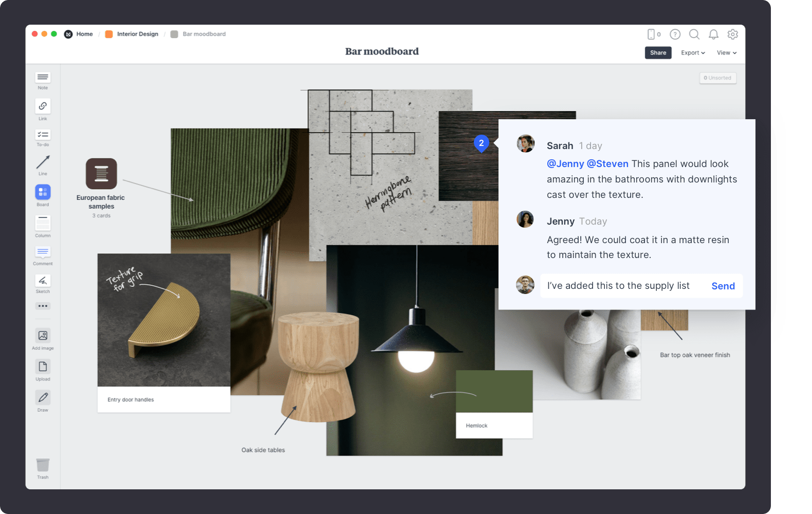
Task: Open the 0 Unsorted panel button
Action: pos(718,78)
